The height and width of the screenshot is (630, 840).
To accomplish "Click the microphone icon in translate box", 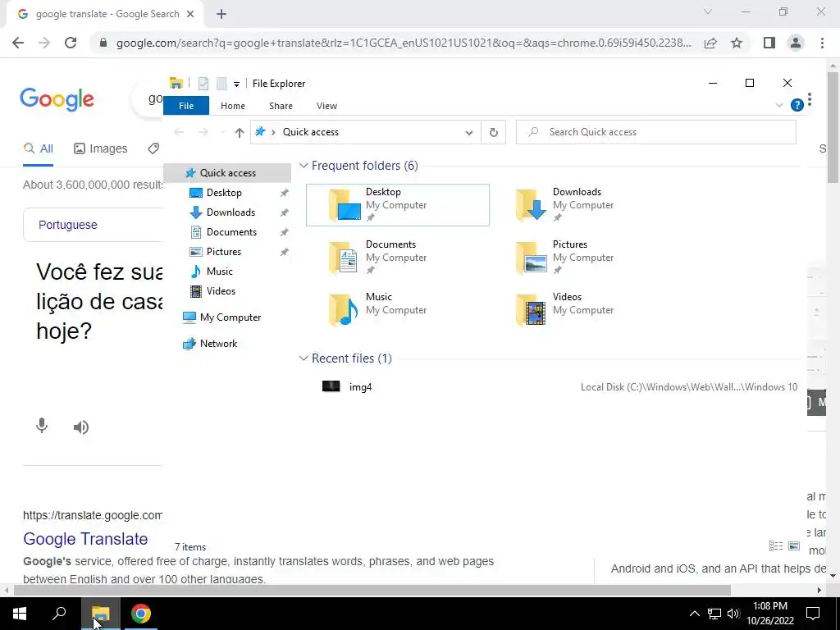I will tap(42, 427).
